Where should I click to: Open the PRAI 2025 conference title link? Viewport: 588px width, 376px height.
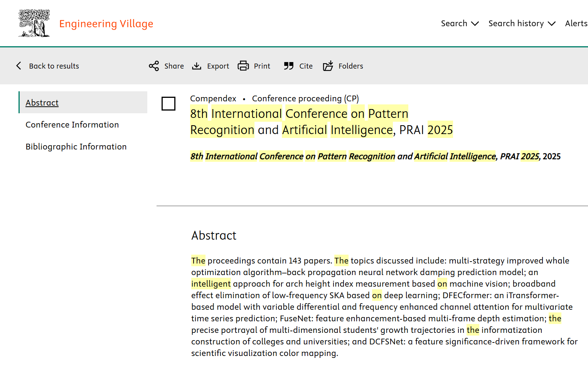[x=321, y=122]
